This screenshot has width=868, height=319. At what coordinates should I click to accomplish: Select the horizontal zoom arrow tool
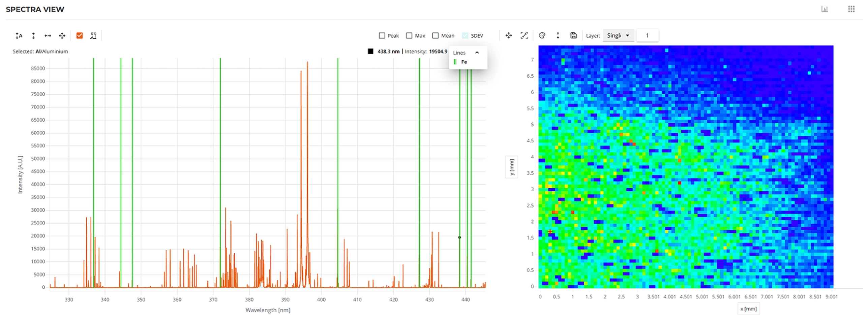click(48, 36)
